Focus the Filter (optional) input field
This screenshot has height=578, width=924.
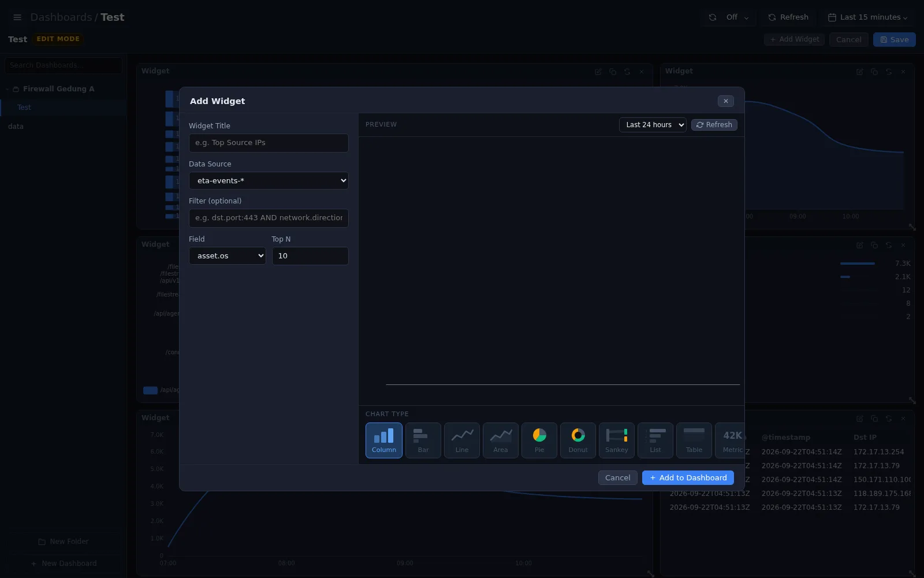[269, 218]
